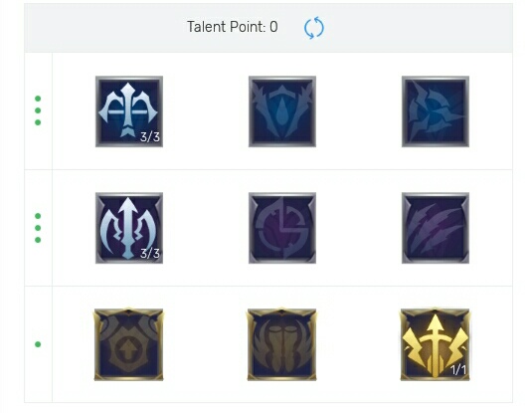Select the gold-framed winged gauntlets talent
Viewport: 532px width, 413px height.
[282, 344]
